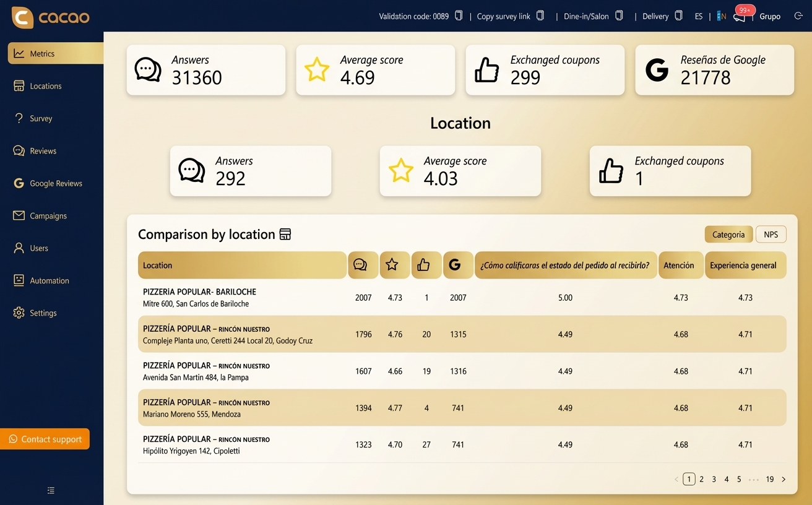The height and width of the screenshot is (505, 812).
Task: Sort the table by the star rating column
Action: click(394, 264)
